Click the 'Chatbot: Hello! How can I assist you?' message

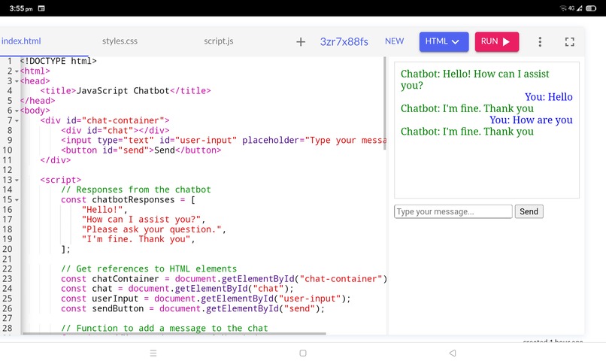475,79
